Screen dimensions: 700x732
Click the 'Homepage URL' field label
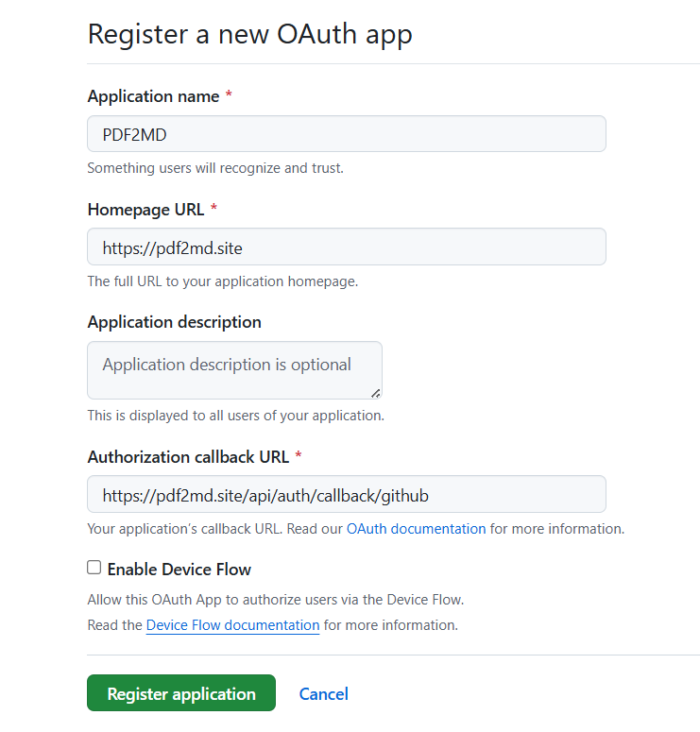tap(145, 210)
